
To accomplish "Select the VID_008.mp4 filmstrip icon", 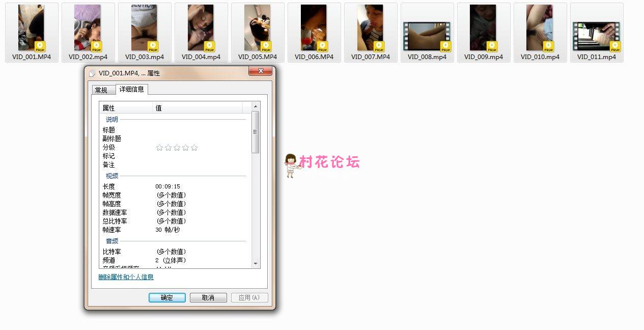I will click(x=427, y=36).
